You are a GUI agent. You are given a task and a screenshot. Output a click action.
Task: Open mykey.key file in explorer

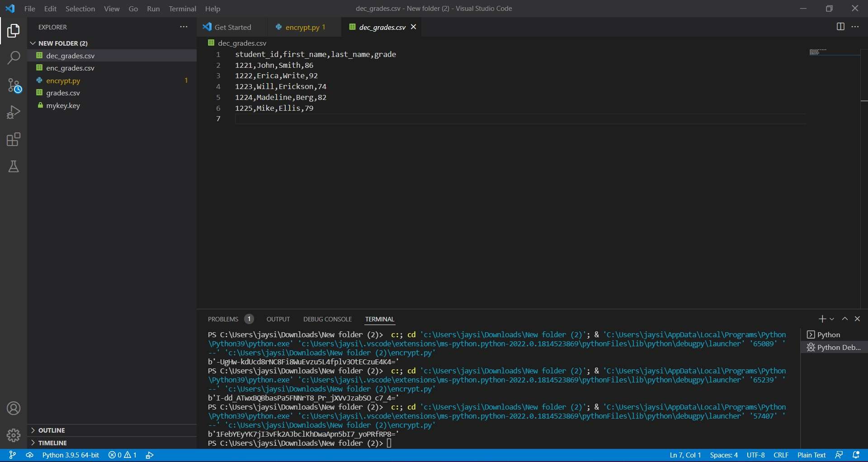pos(63,106)
